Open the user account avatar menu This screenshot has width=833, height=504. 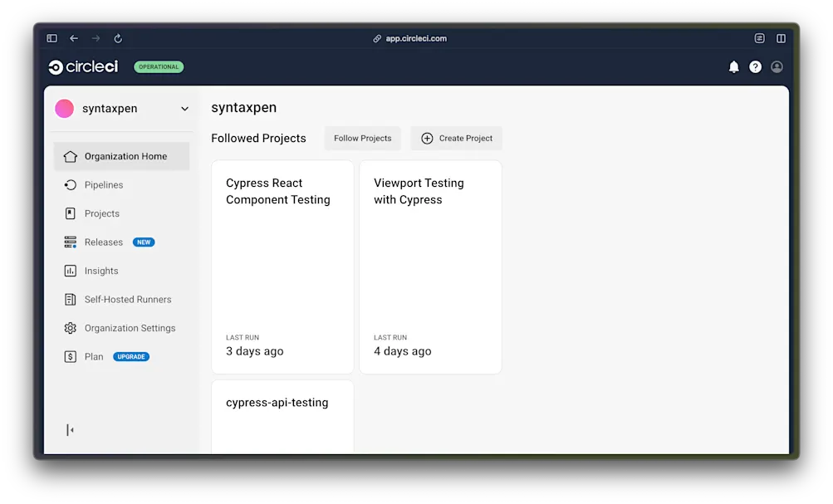point(777,66)
